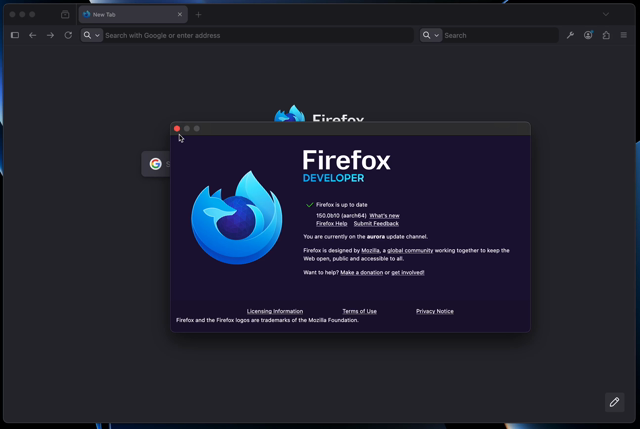
Task: Open Licensing Information link
Action: tap(275, 311)
